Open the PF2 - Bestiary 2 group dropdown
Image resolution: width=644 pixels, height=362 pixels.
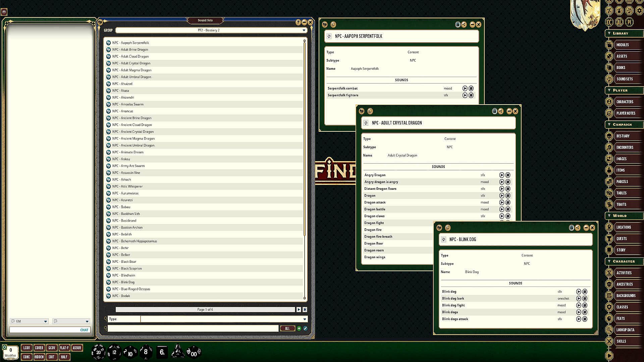[304, 31]
